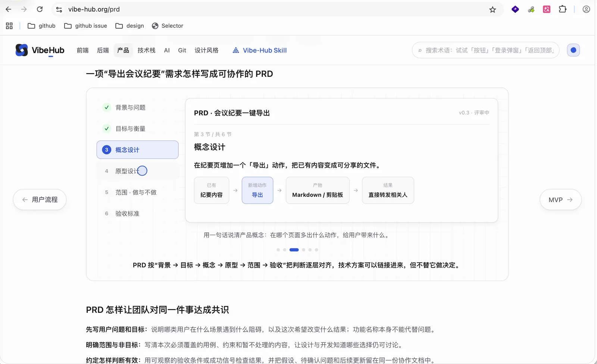Click the 第 3 节 / 共 6 节 label
The height and width of the screenshot is (364, 597).
coord(213,134)
